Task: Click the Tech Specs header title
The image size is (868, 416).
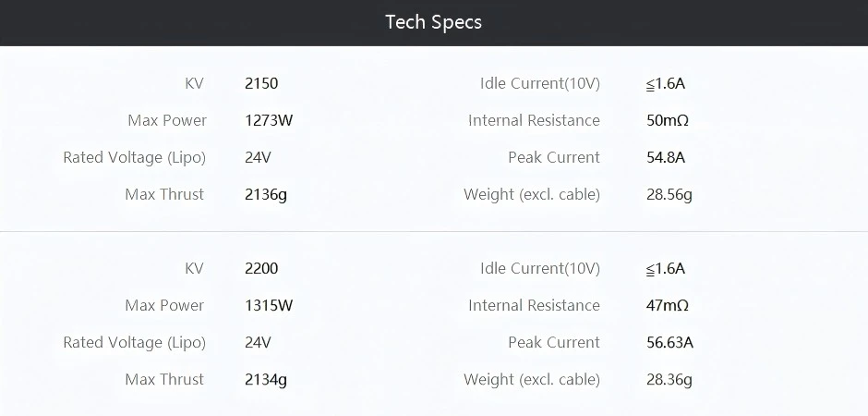Action: pyautogui.click(x=433, y=22)
